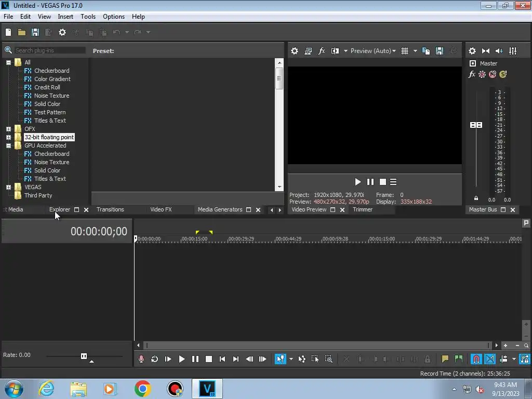Screen dimensions: 532x399
Task: Open Normal Edit tool dropdown arrow
Action: click(x=291, y=359)
